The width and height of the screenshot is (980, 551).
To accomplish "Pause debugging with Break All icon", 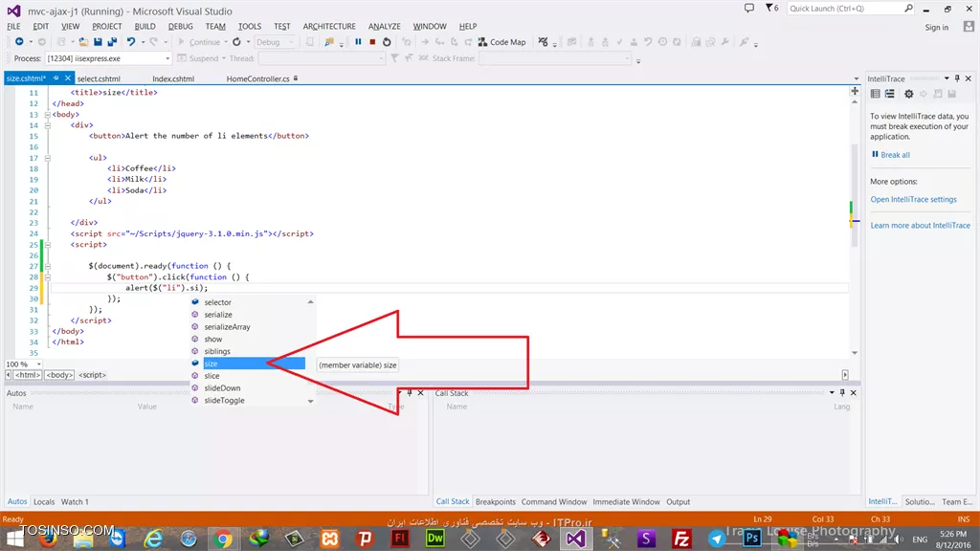I will 358,42.
